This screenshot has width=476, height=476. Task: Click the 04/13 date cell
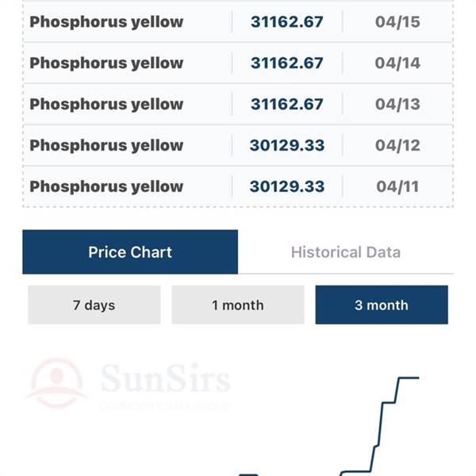click(x=397, y=105)
